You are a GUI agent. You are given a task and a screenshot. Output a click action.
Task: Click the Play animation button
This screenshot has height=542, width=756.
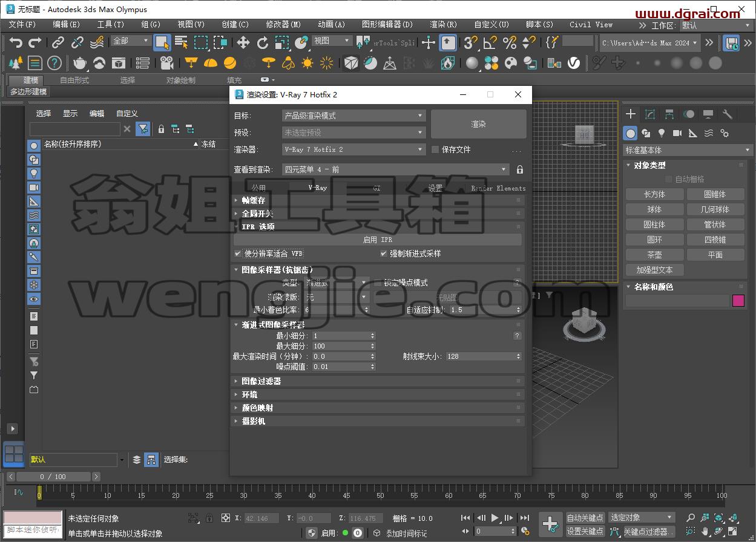pos(495,518)
